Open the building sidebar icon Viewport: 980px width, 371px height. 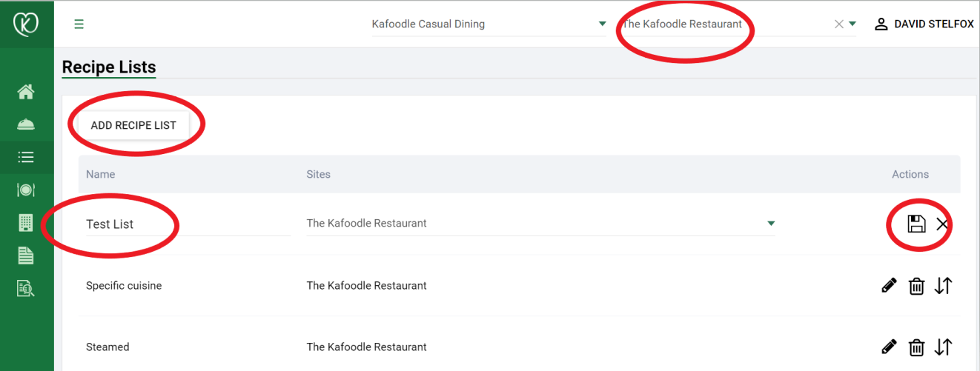tap(26, 223)
